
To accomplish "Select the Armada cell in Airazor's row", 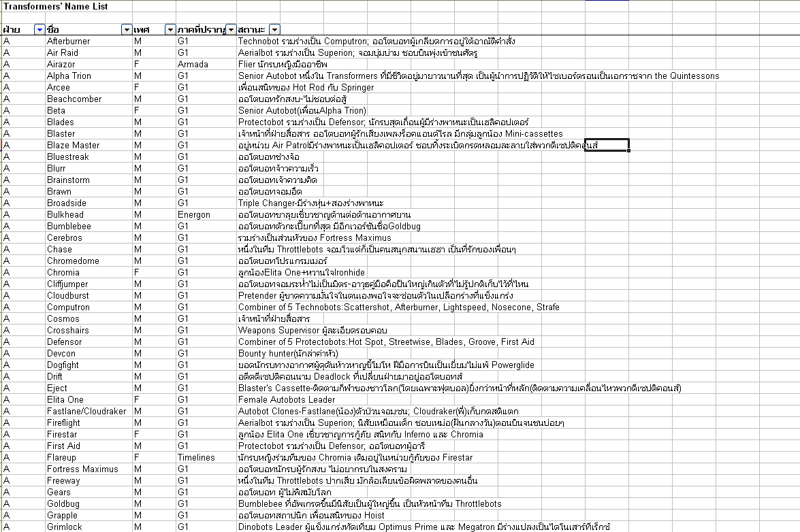I will [206, 64].
